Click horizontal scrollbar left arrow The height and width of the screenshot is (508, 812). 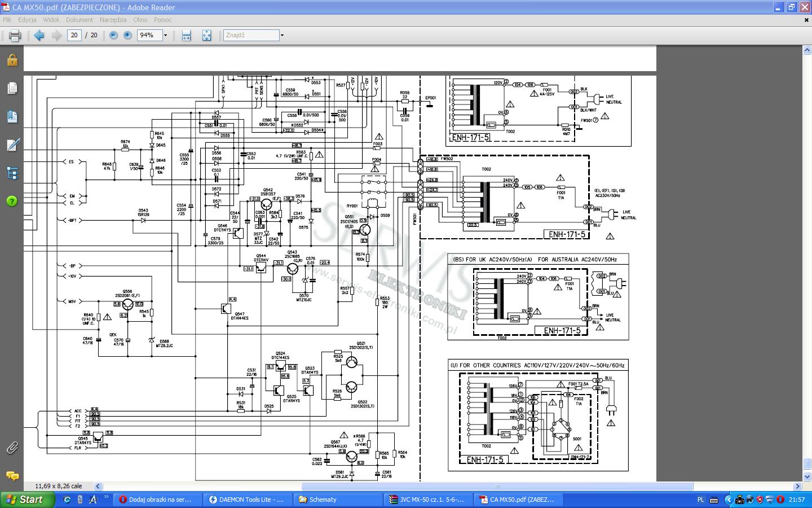coord(98,486)
